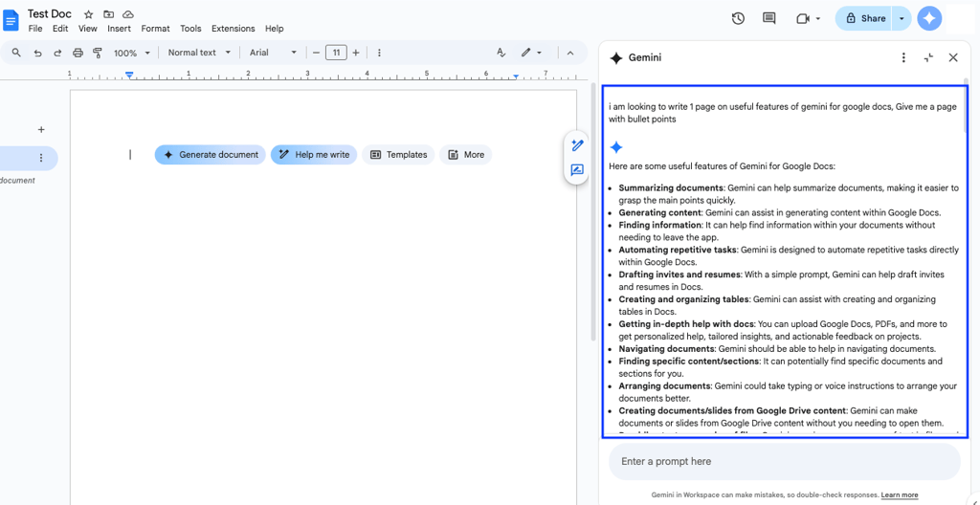
Task: Open the zoom 100% dropdown
Action: coord(132,54)
